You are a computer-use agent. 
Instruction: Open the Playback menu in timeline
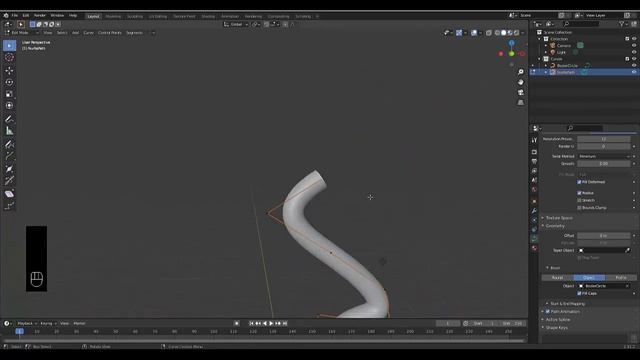pyautogui.click(x=27, y=323)
